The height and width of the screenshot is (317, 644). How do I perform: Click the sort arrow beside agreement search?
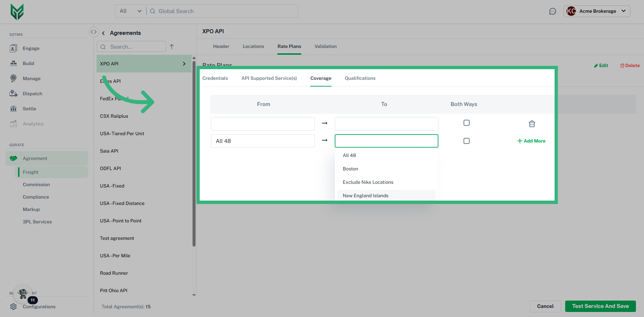tap(172, 47)
